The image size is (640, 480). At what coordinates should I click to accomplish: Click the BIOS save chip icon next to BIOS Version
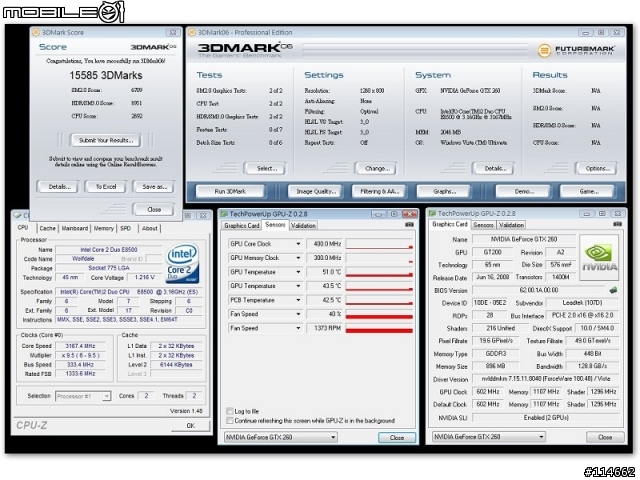[x=613, y=290]
